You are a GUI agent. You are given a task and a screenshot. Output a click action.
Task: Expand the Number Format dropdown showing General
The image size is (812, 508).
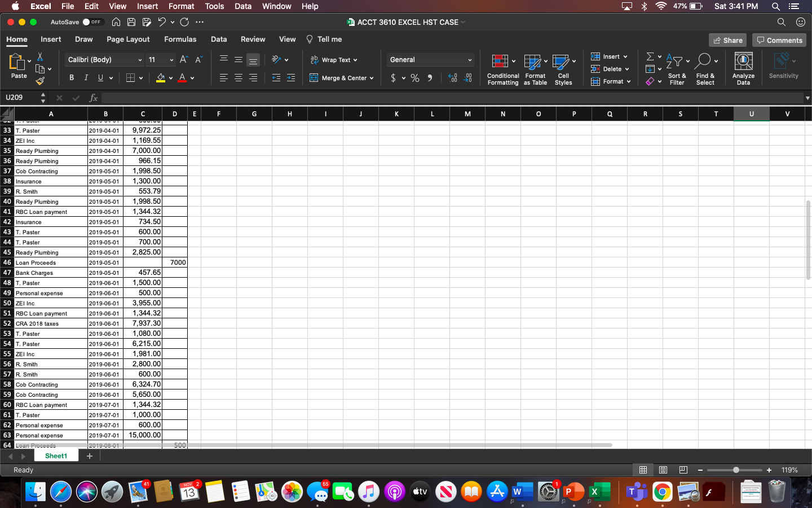coord(470,59)
